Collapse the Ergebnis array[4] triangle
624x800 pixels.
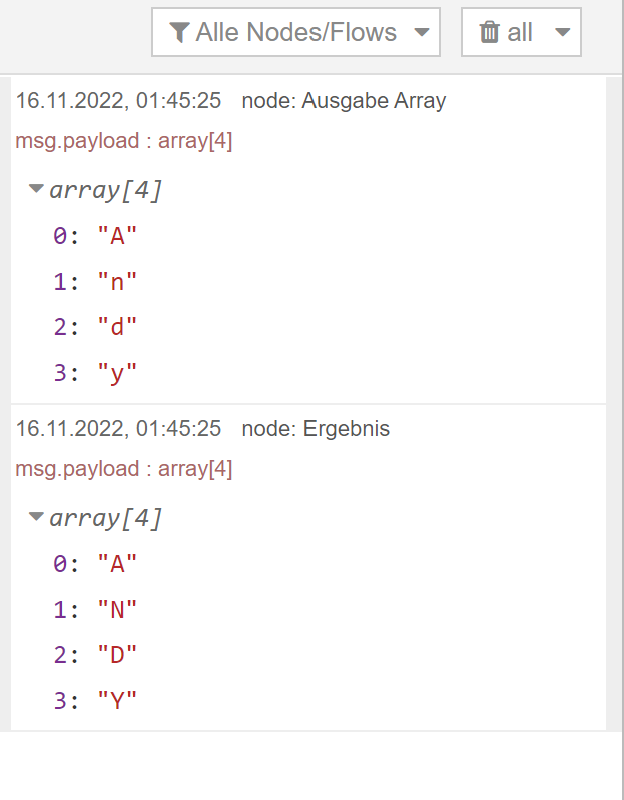pyautogui.click(x=36, y=517)
